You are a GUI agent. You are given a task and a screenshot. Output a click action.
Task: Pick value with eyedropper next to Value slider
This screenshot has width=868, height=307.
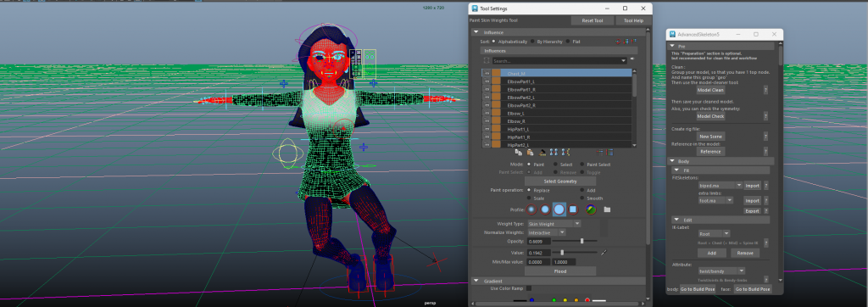(604, 253)
